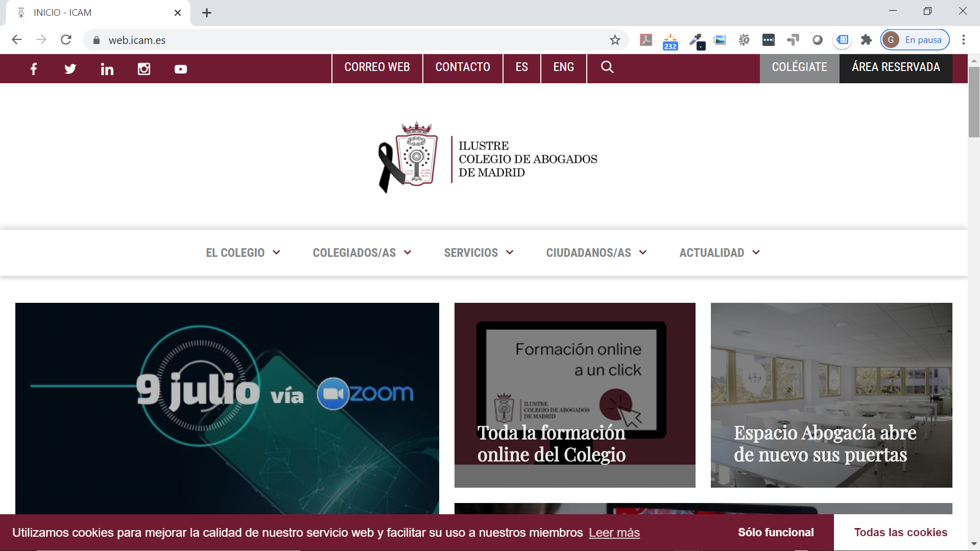Open the Adobe PDF extension icon
980x551 pixels.
tap(646, 40)
